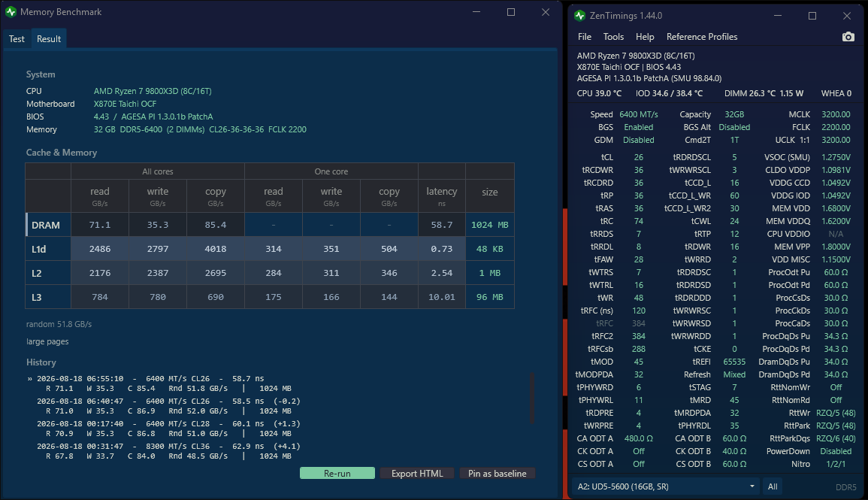868x500 pixels.
Task: Click the ZenTimings app logo icon
Action: pos(579,16)
